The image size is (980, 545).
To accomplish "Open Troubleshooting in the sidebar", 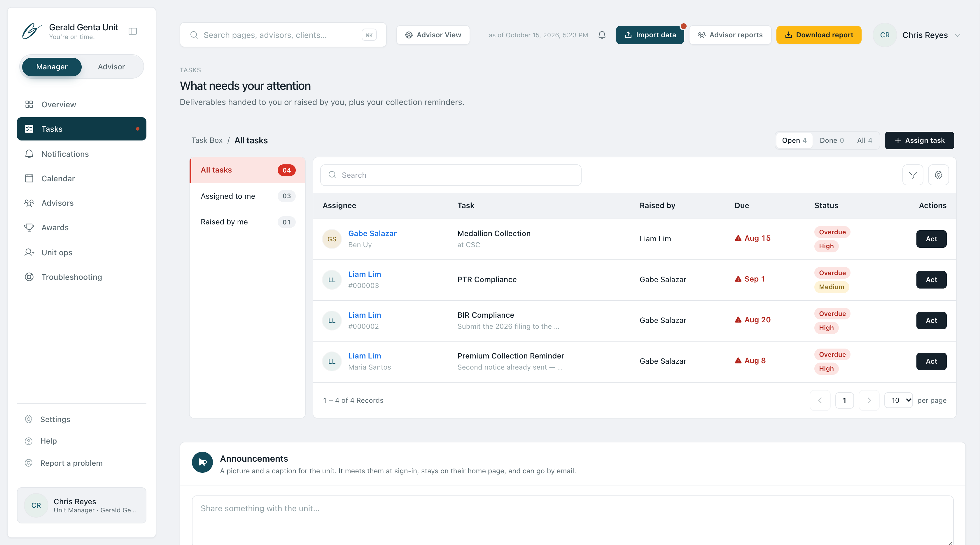I will 81,277.
